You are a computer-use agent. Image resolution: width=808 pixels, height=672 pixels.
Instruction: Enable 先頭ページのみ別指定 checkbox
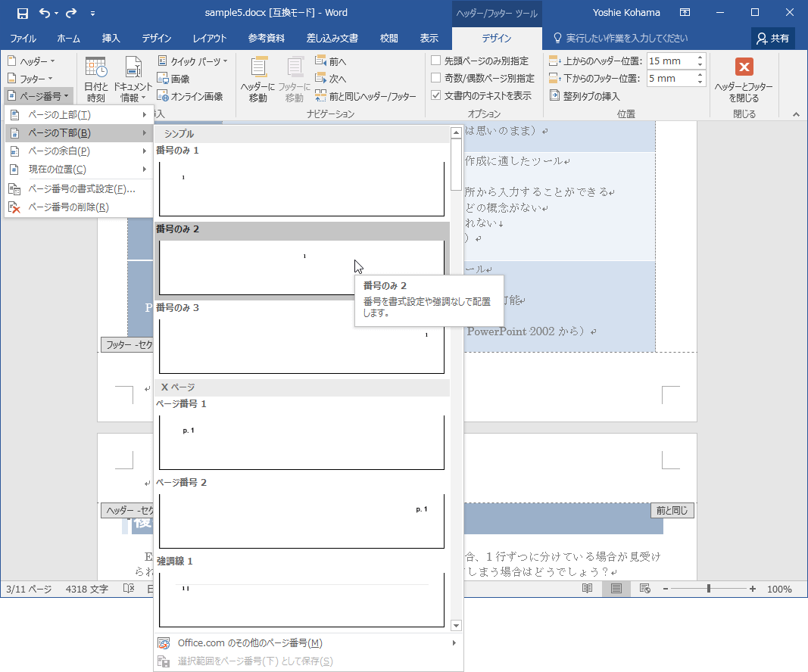point(435,61)
